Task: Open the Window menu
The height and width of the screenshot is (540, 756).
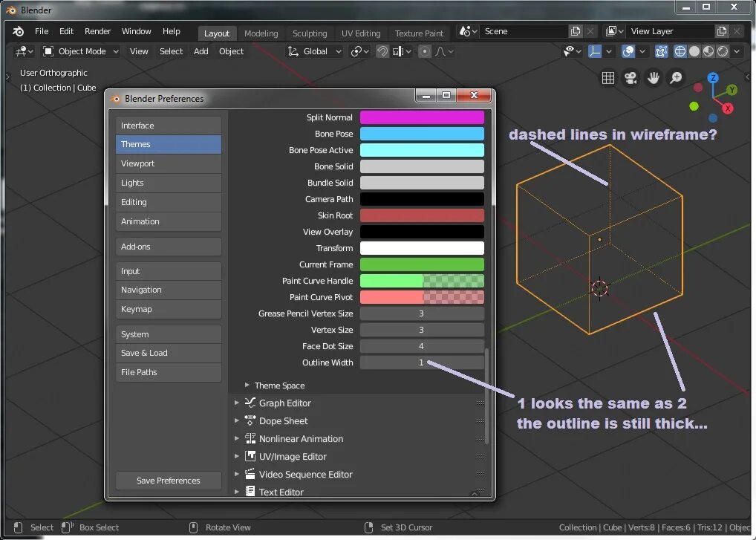Action: pyautogui.click(x=137, y=31)
